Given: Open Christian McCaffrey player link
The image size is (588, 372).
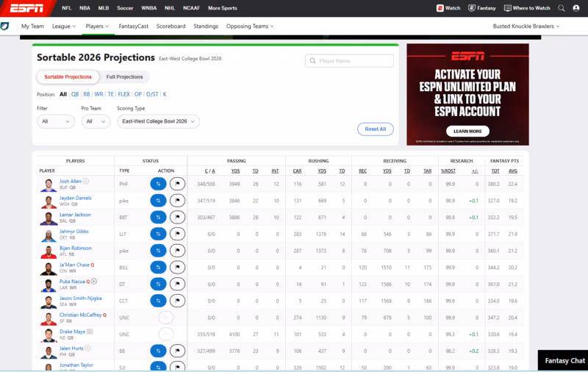Looking at the screenshot, I should (81, 315).
